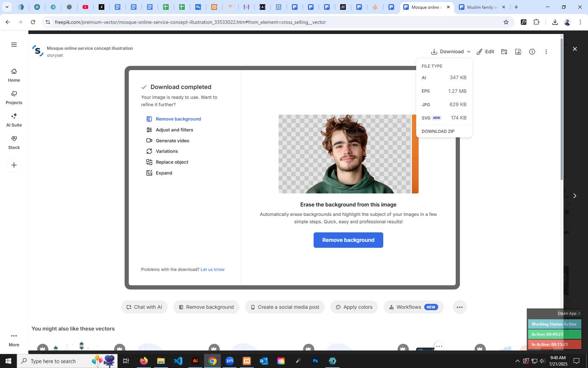The height and width of the screenshot is (368, 588).
Task: Select SVG file type 174 KB
Action: (444, 118)
